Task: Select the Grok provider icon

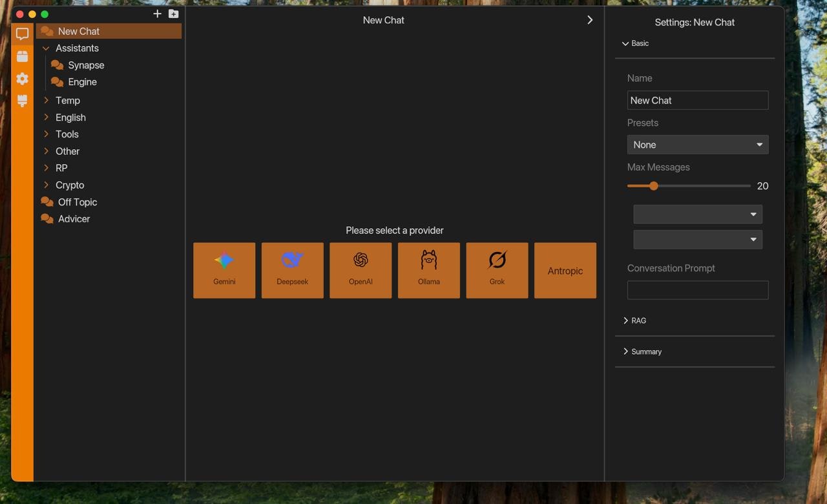Action: tap(497, 269)
